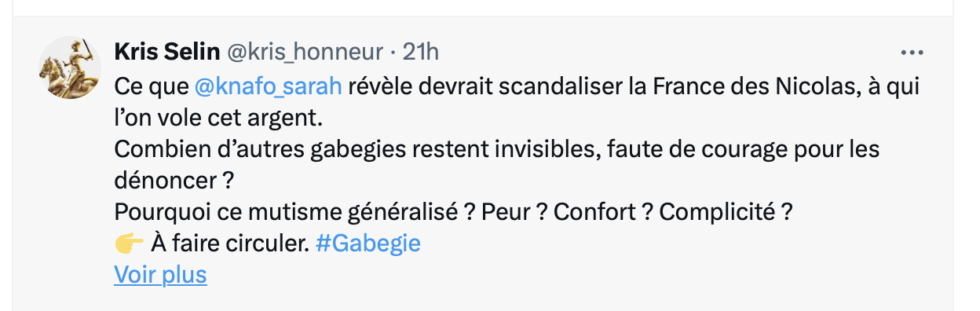The height and width of the screenshot is (311, 980).
Task: Open the three-dot more options menu
Action: click(912, 53)
